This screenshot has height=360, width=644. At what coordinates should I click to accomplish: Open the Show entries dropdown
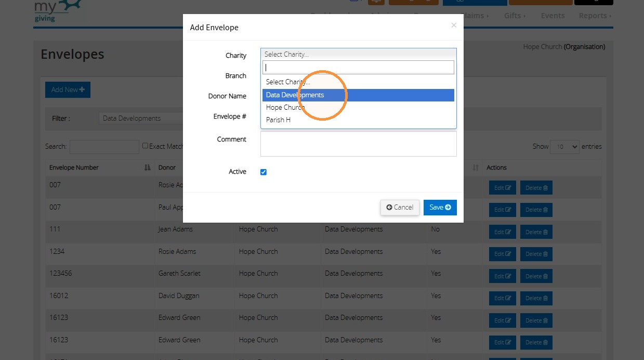[x=564, y=147]
